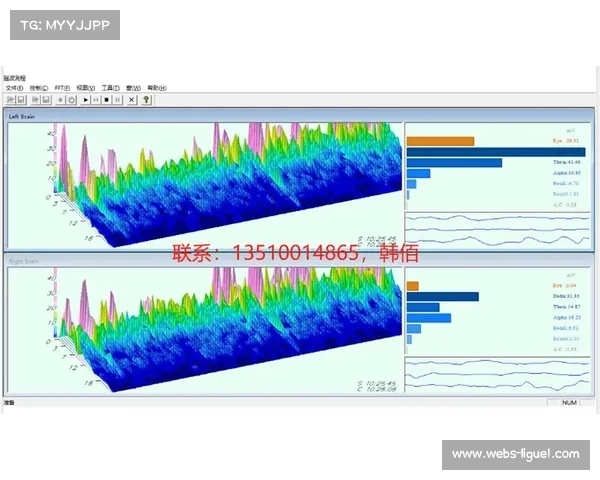Expand the FFT(F) menu

62,88
